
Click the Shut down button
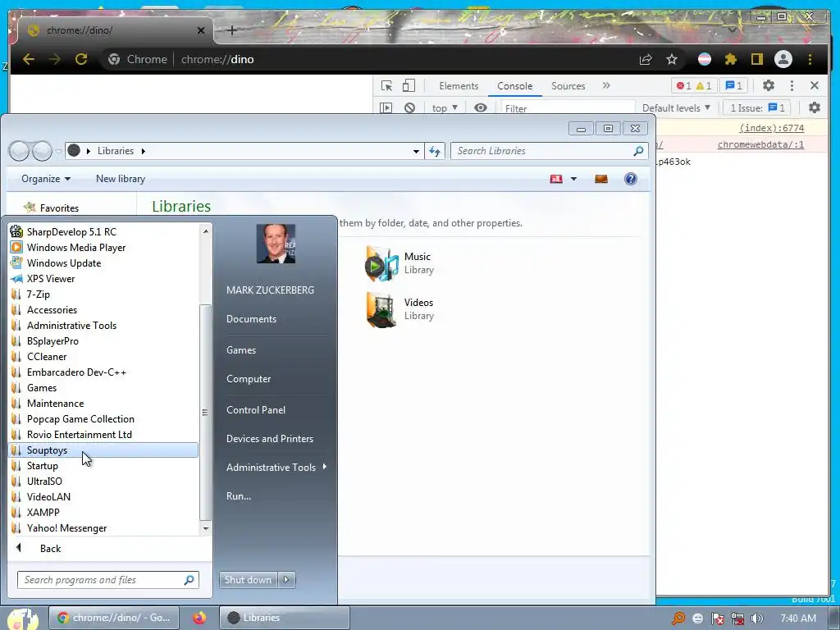[248, 580]
